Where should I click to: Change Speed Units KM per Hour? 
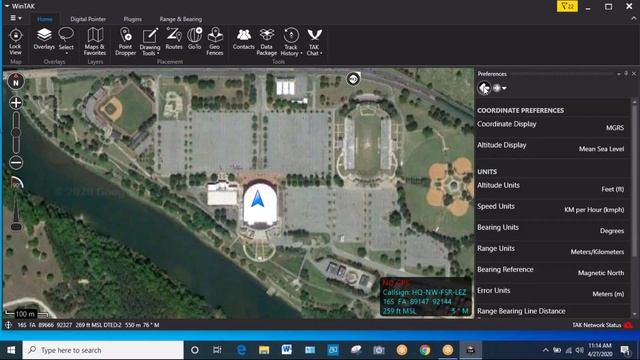[x=551, y=208]
